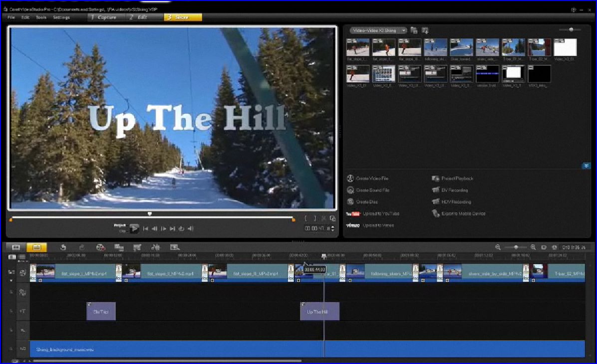The image size is (597, 364).
Task: Jump to end with the End button
Action: pyautogui.click(x=173, y=228)
